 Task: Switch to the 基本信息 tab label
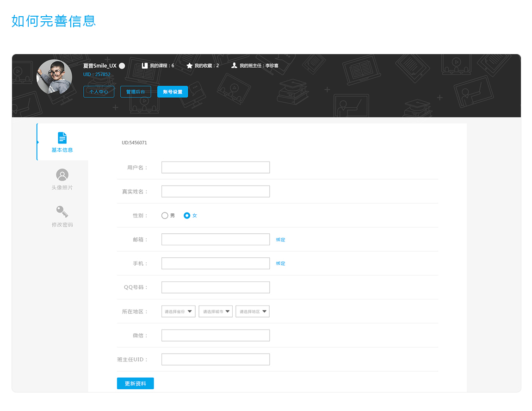(x=62, y=150)
